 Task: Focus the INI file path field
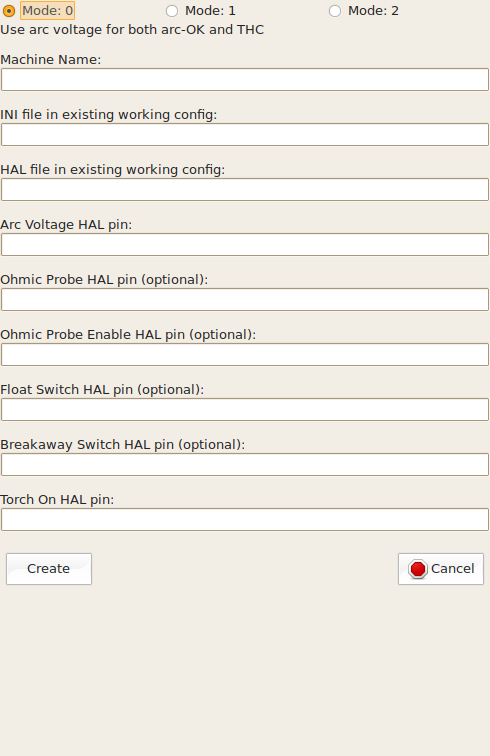click(245, 135)
